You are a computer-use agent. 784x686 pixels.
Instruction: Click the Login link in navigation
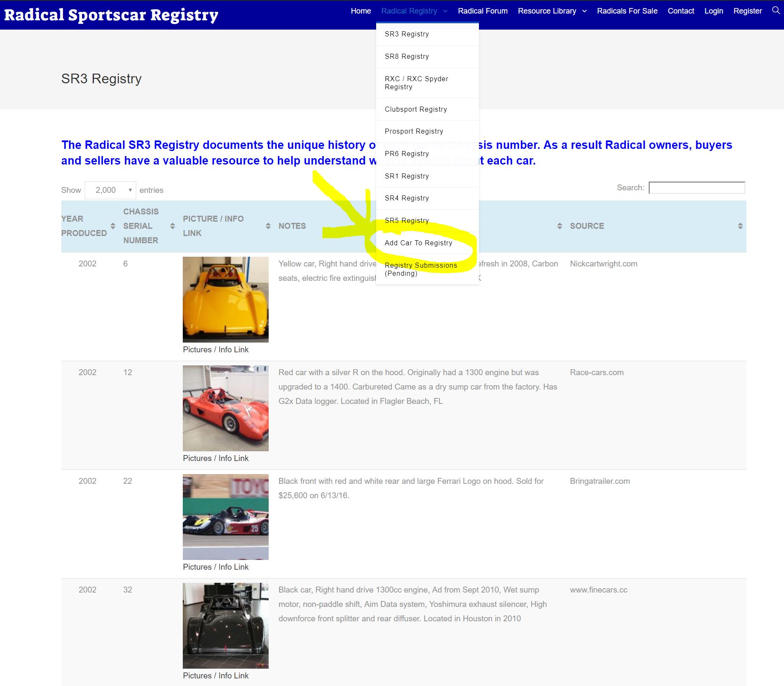713,11
